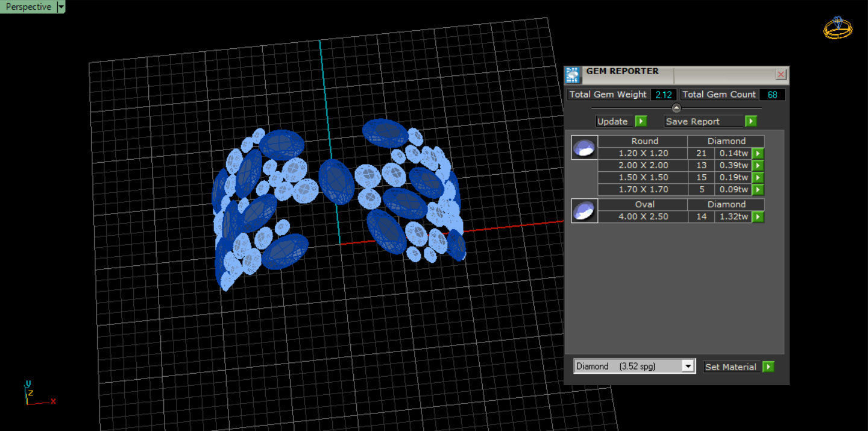868x431 pixels.
Task: Click the Diamond label in the Round row
Action: click(x=726, y=141)
